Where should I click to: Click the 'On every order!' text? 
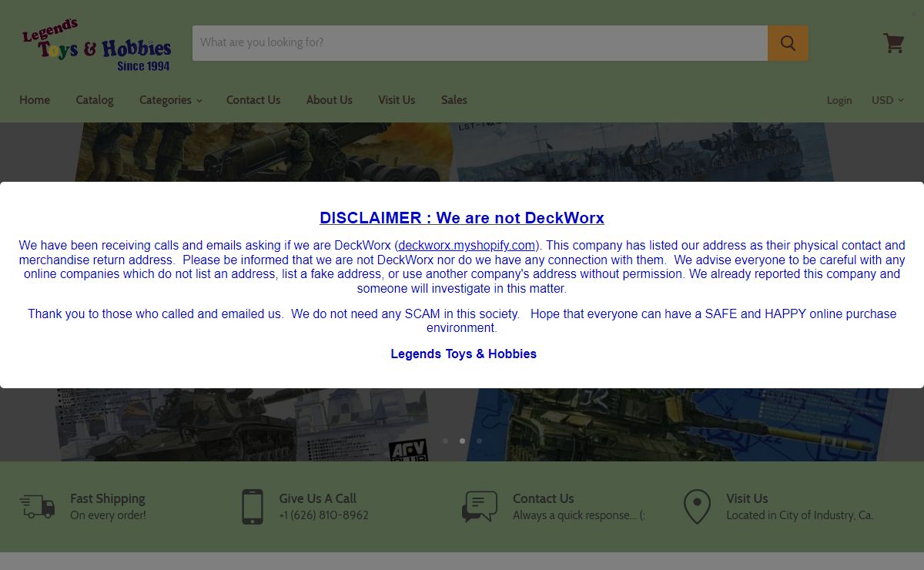click(x=108, y=515)
